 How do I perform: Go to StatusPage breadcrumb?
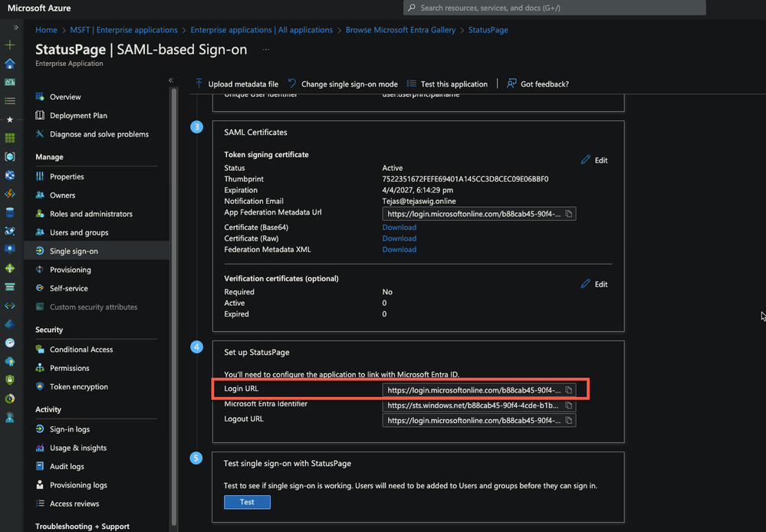click(x=488, y=30)
